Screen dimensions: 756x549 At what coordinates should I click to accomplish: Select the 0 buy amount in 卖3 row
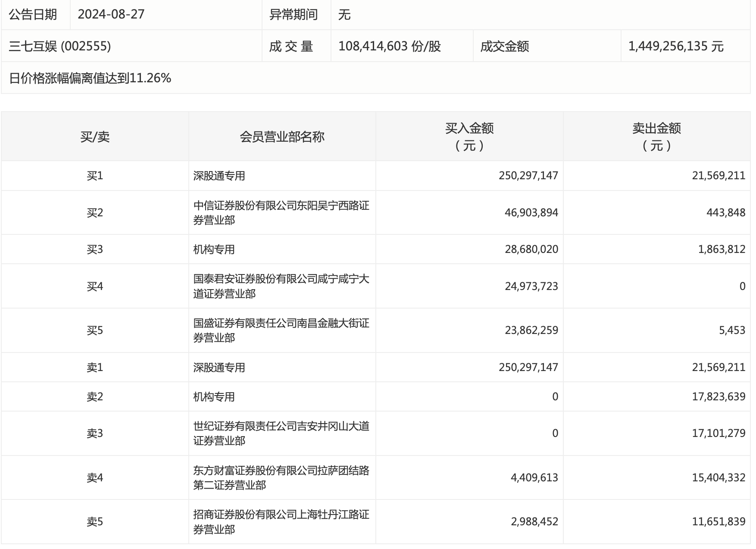coord(555,434)
